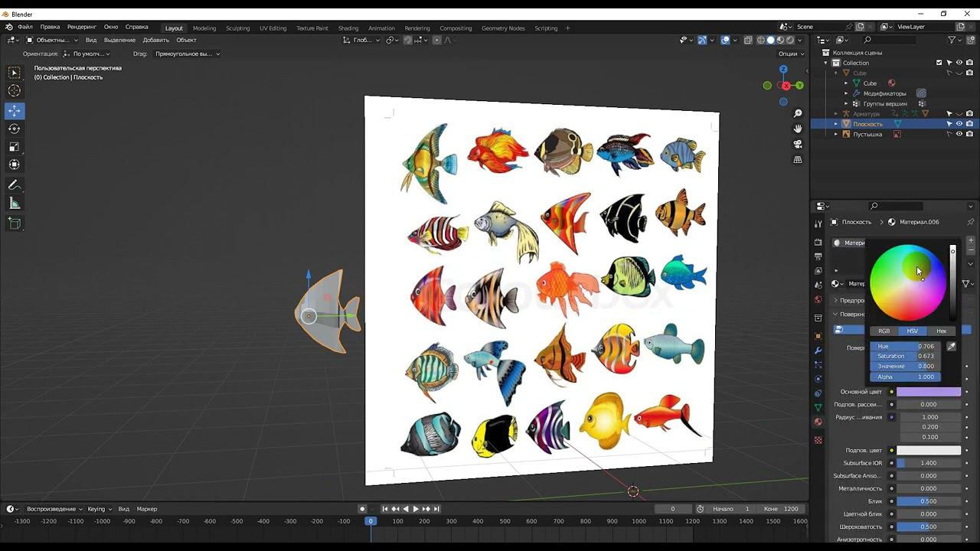Open the Объектный mode dropdown
This screenshot has width=980, height=551.
coord(52,40)
